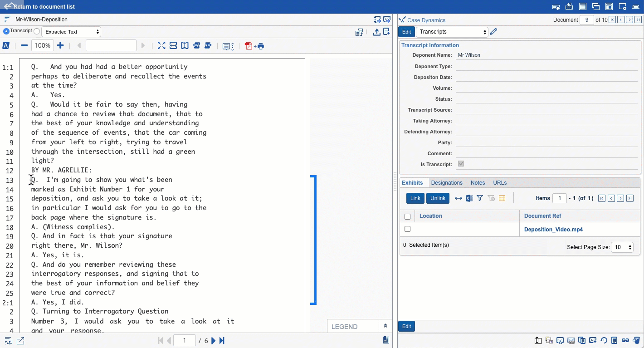Select the Transcript radio button
The image size is (644, 348).
click(x=6, y=31)
